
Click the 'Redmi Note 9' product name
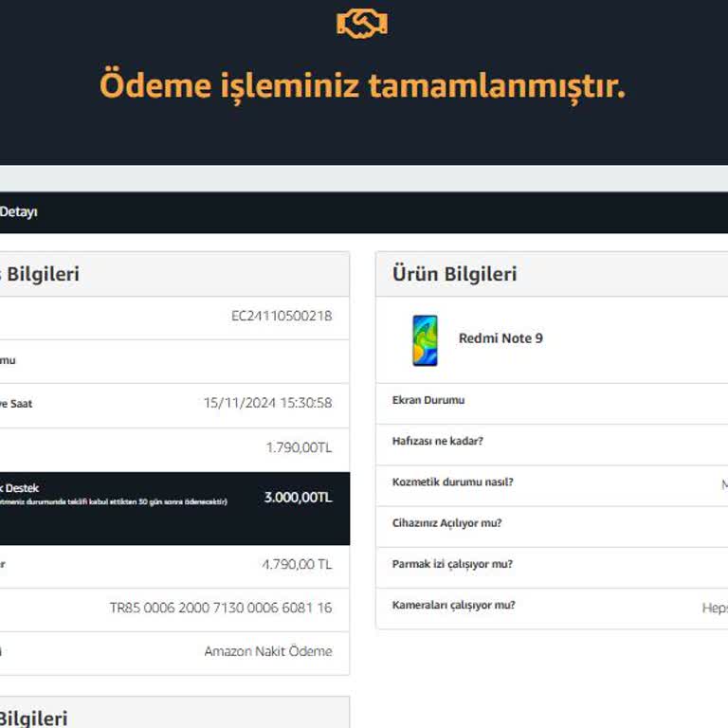500,338
